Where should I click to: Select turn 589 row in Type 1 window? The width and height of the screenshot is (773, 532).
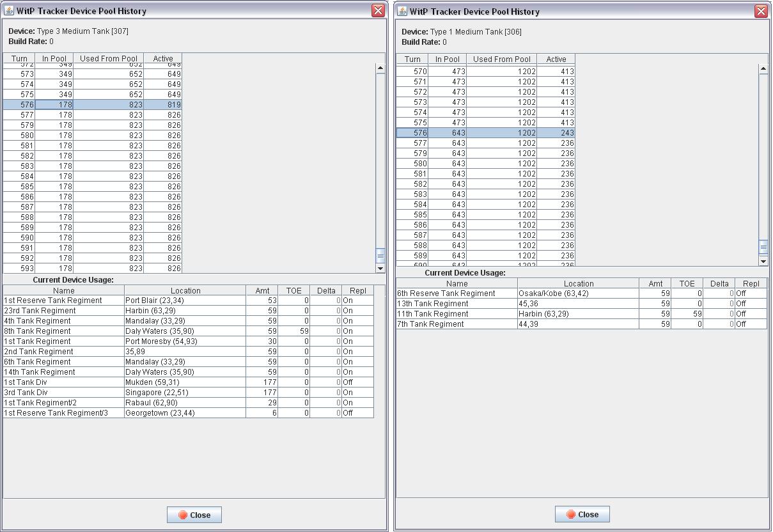click(x=486, y=256)
